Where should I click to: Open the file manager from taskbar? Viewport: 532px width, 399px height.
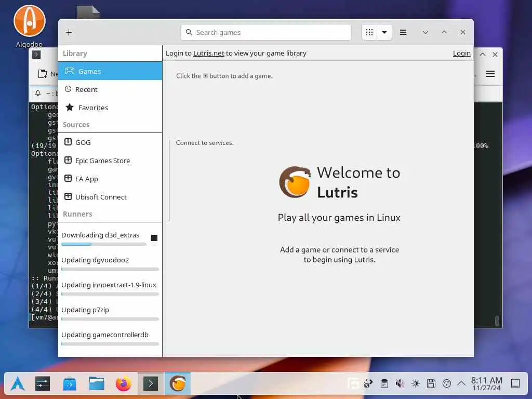pos(97,384)
